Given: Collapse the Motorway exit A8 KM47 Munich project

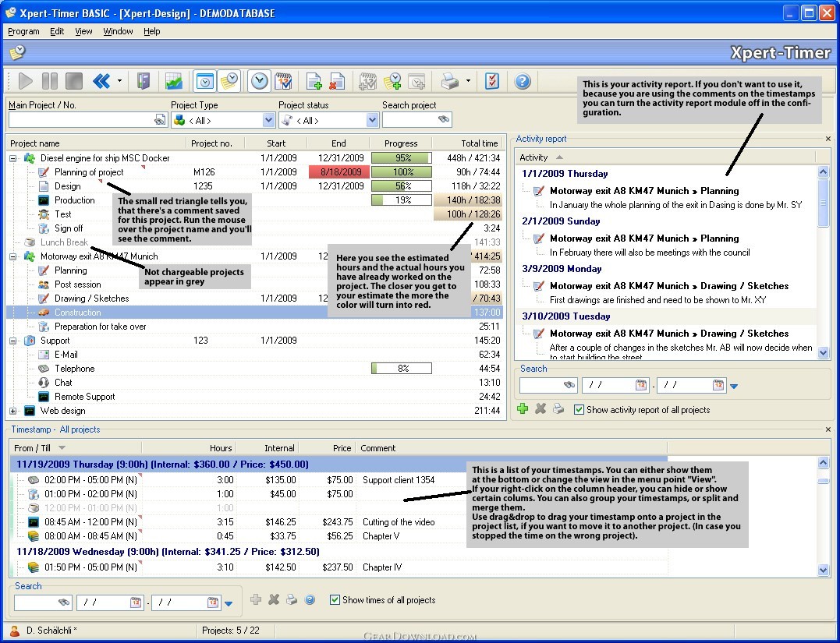Looking at the screenshot, I should (13, 256).
